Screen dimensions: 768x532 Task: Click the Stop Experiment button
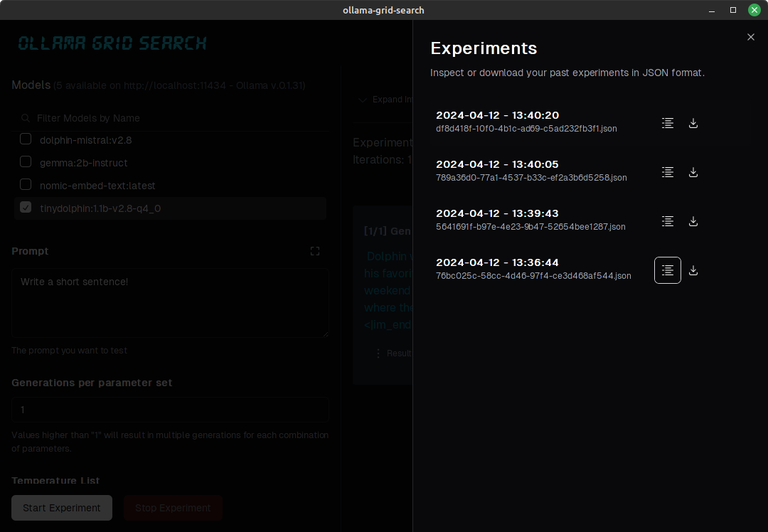(x=173, y=508)
